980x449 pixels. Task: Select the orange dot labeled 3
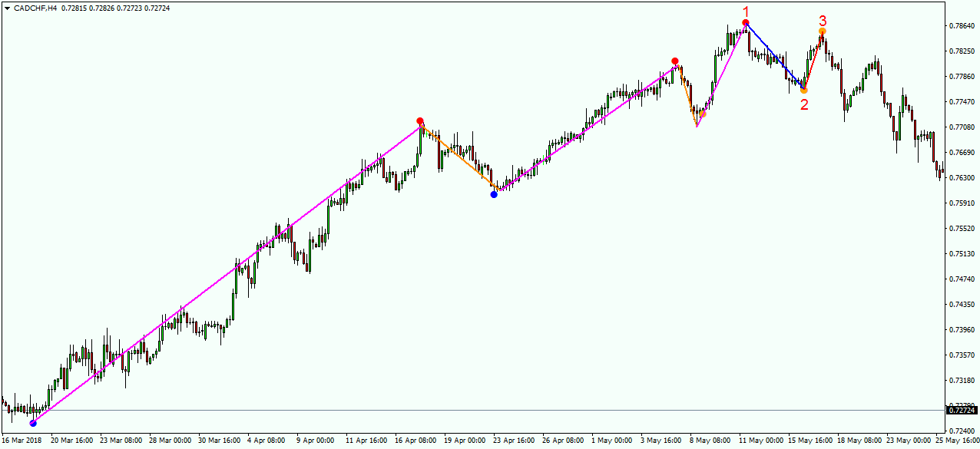pos(822,31)
